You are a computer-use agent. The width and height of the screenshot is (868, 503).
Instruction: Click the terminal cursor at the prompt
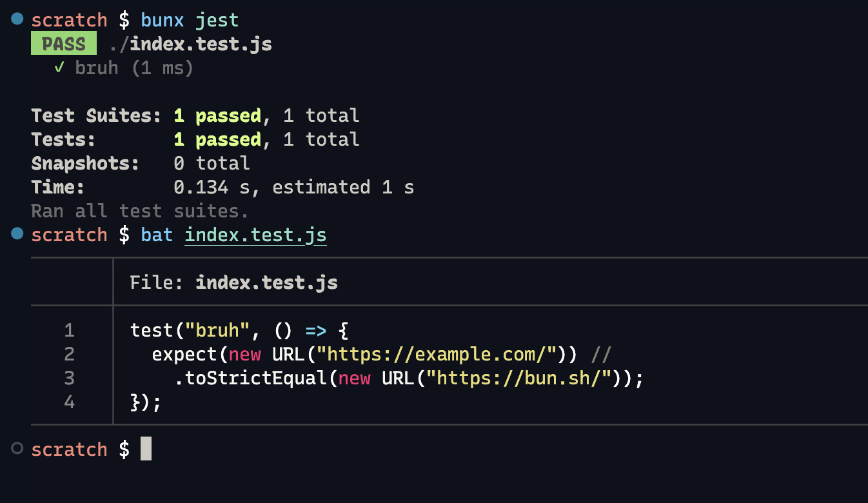tap(146, 449)
